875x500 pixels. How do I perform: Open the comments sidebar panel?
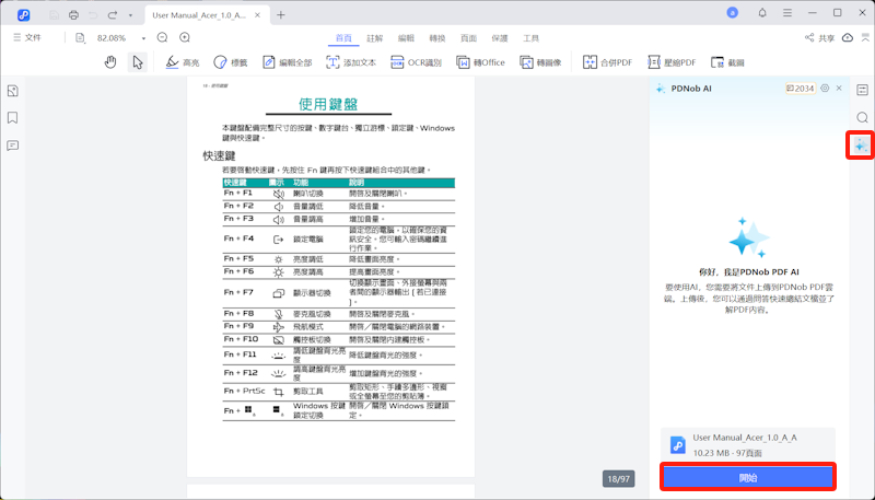tap(13, 146)
